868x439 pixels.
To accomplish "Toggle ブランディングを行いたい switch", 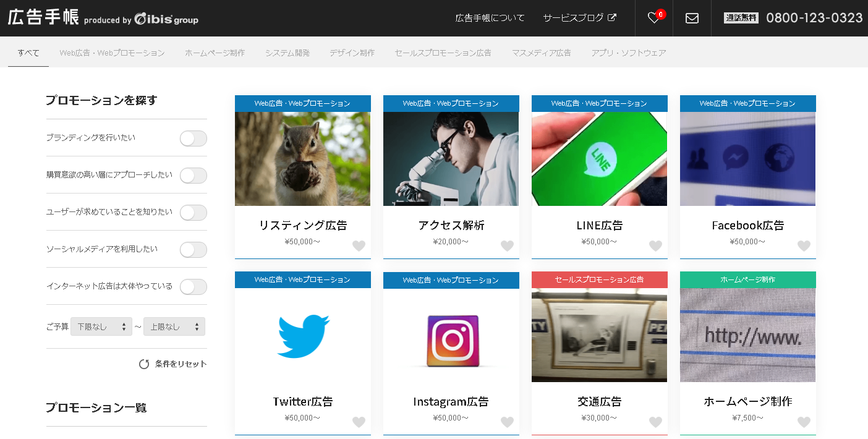I will click(193, 139).
